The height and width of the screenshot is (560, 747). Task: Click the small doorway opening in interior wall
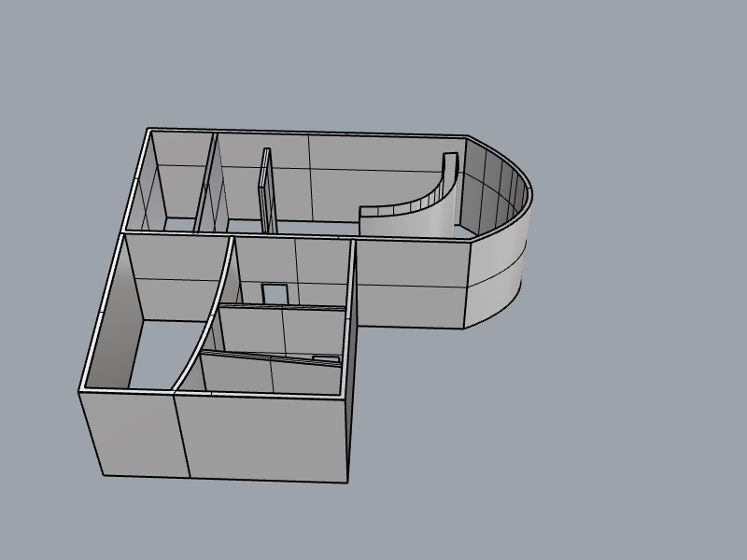(x=275, y=294)
